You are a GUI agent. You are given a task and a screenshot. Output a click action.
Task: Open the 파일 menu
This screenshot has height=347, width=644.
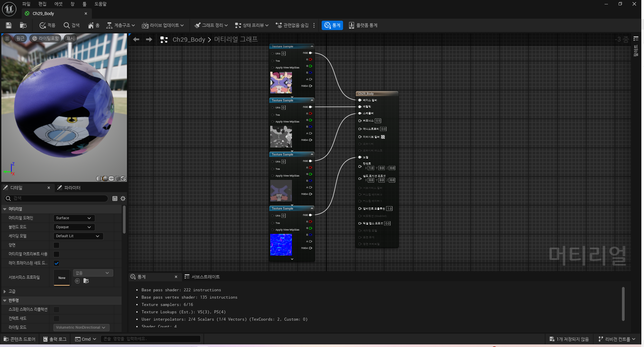26,4
